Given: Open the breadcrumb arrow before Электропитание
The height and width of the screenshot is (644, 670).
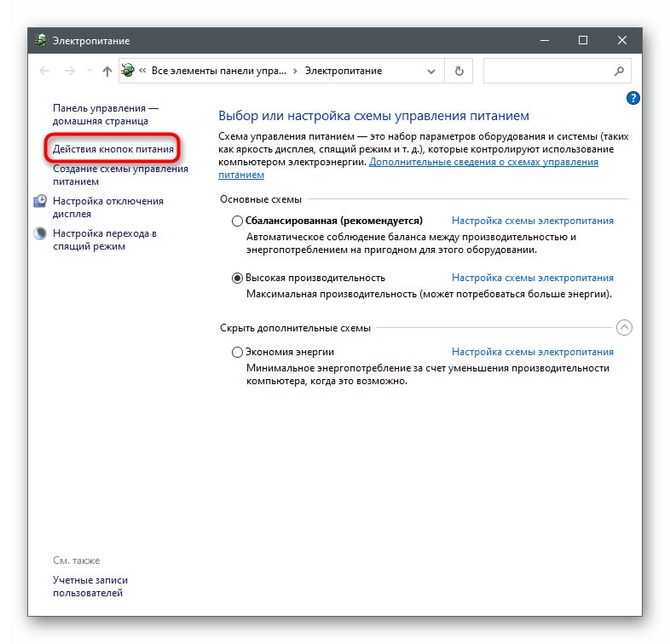Looking at the screenshot, I should click(295, 71).
